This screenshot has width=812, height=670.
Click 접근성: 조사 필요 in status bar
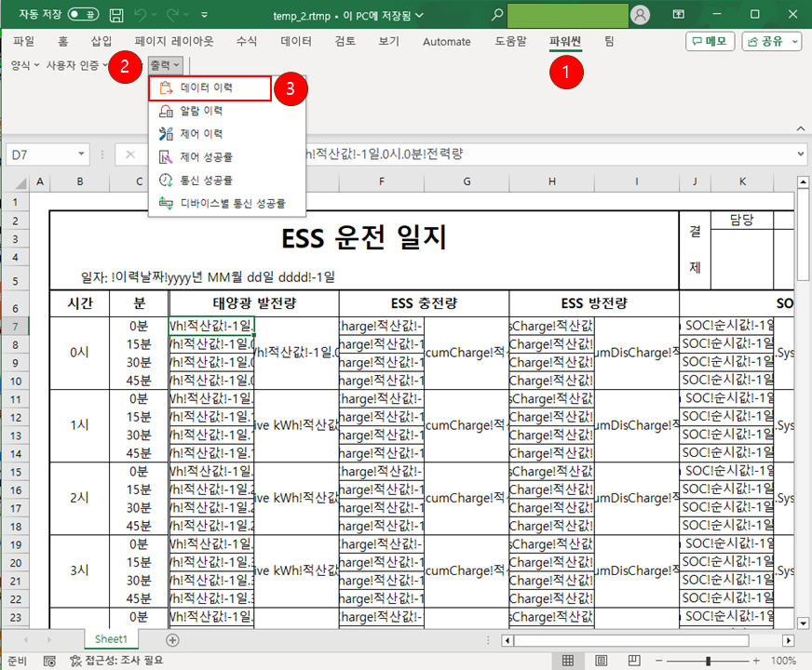click(x=116, y=660)
